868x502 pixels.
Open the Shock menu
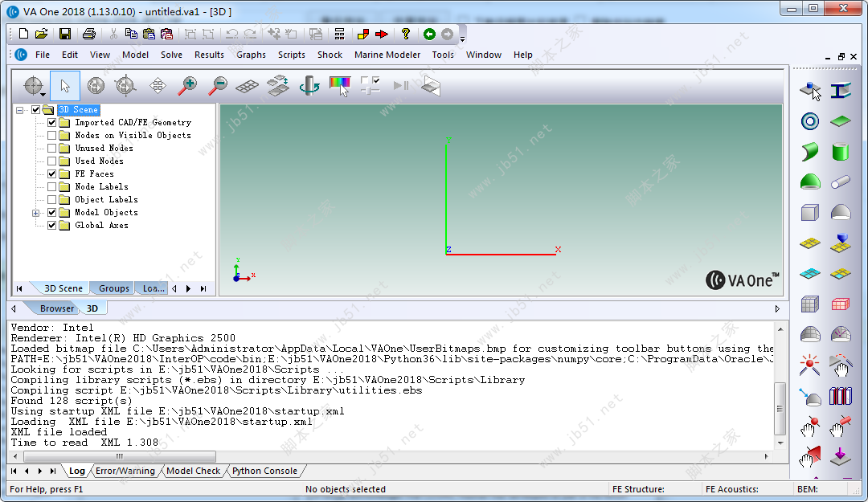pos(330,55)
